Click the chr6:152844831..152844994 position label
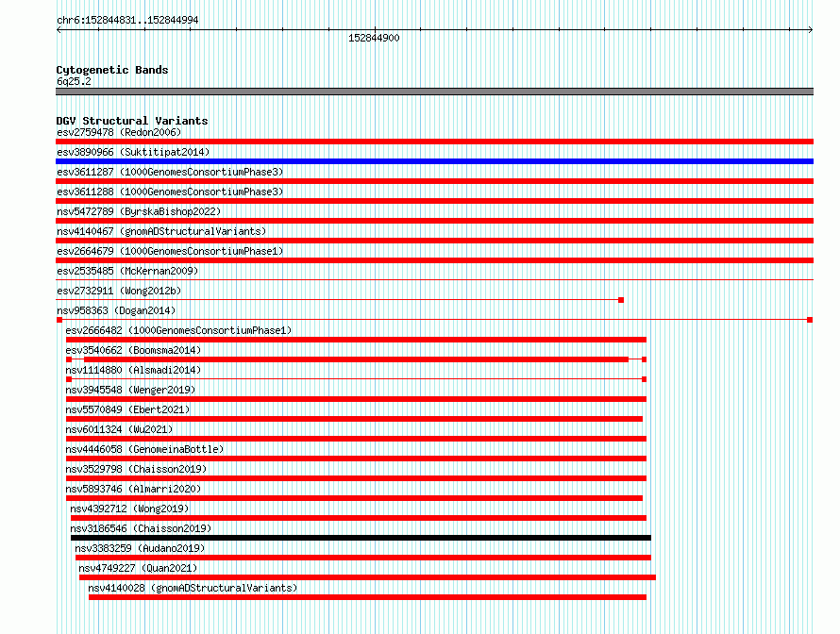This screenshot has width=840, height=634. (x=127, y=20)
